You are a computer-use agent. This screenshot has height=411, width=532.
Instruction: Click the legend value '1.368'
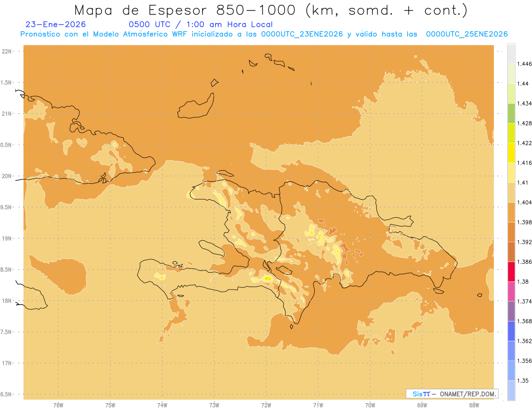(524, 321)
